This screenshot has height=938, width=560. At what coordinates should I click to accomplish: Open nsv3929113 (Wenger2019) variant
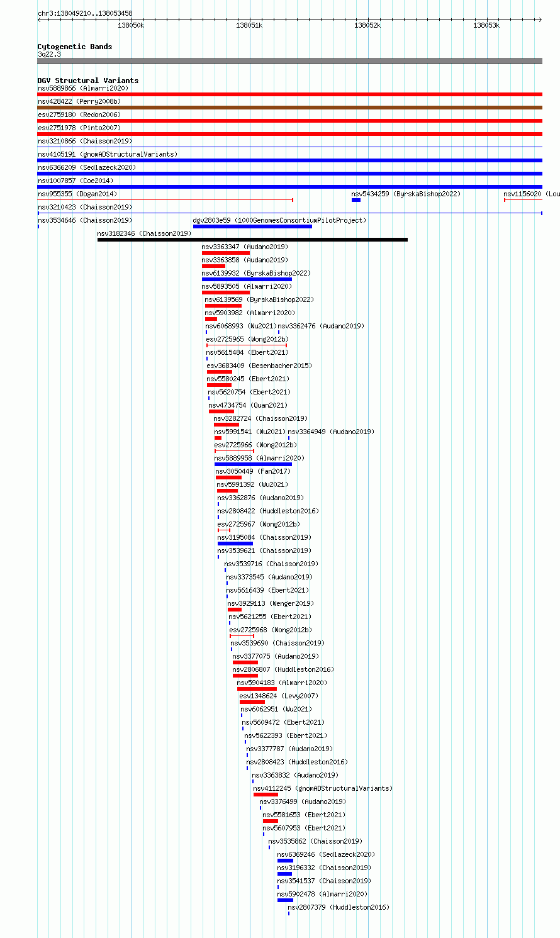(x=271, y=603)
